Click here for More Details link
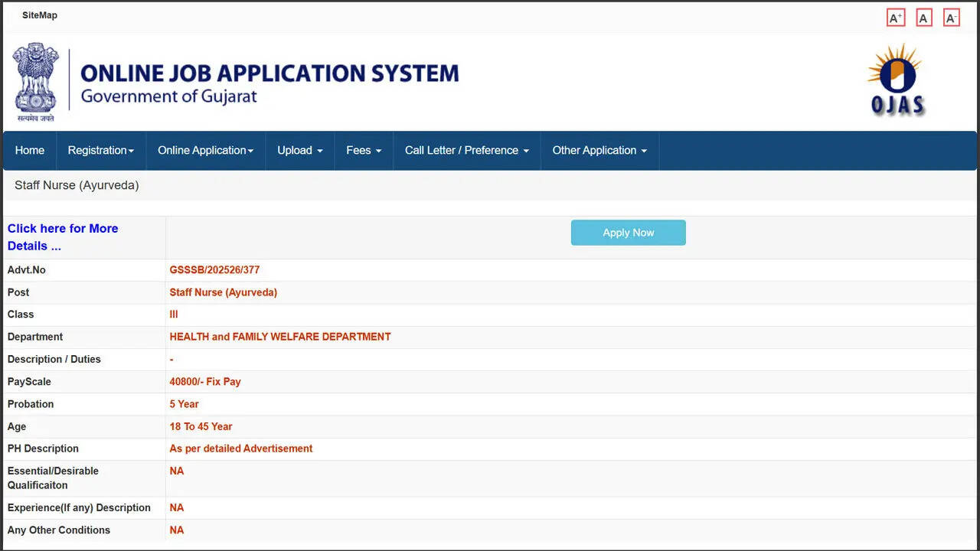 click(x=63, y=236)
